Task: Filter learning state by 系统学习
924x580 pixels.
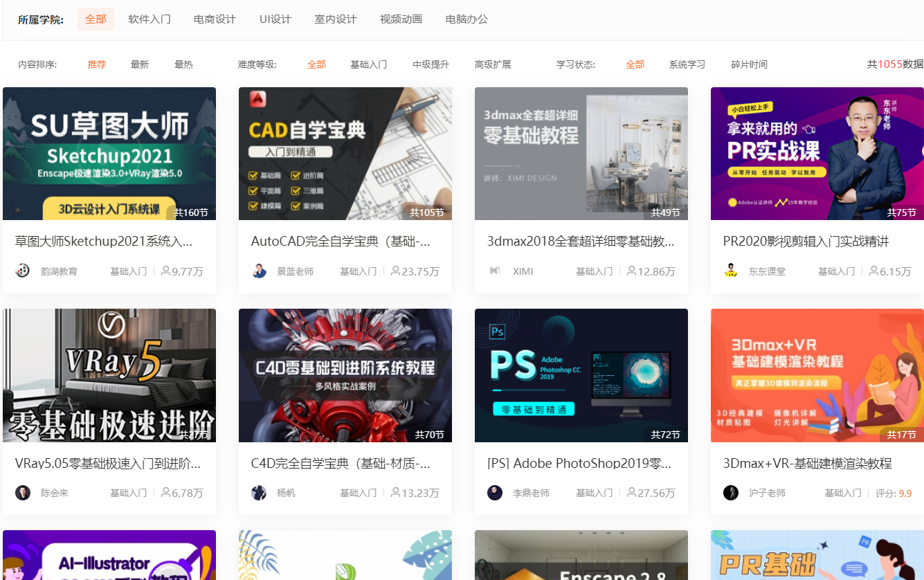Action: tap(687, 64)
